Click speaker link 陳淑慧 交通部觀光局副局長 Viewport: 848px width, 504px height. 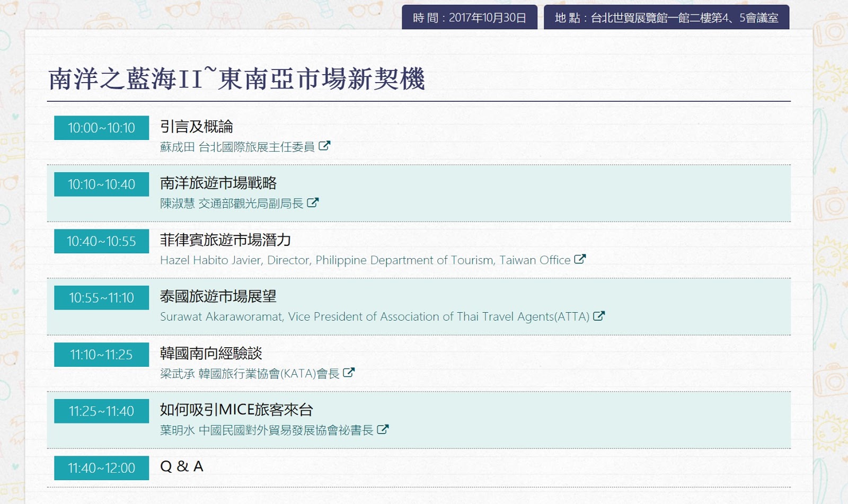tap(232, 204)
